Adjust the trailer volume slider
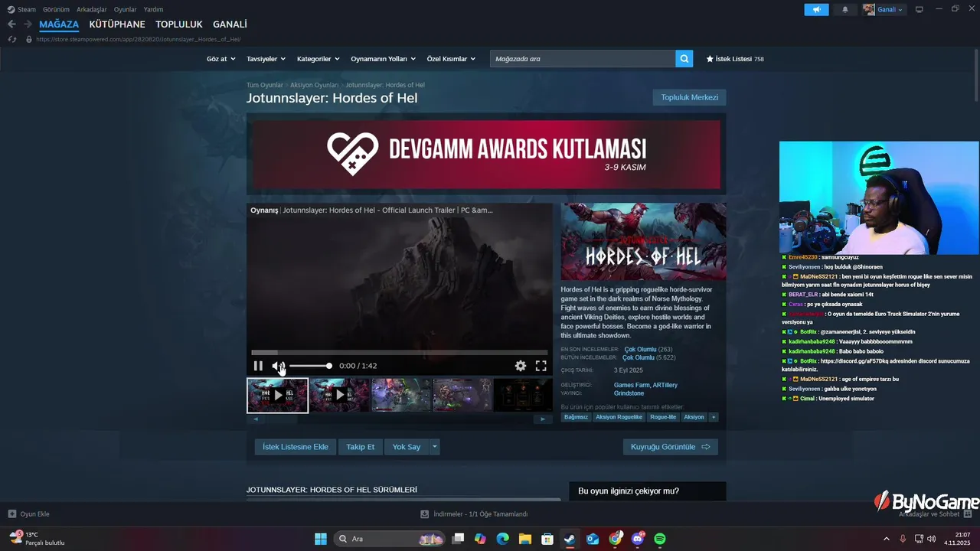980x551 pixels. (310, 366)
